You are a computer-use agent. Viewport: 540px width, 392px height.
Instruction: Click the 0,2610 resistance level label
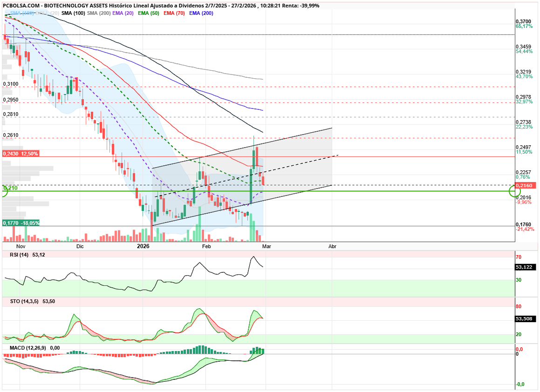coord(11,135)
